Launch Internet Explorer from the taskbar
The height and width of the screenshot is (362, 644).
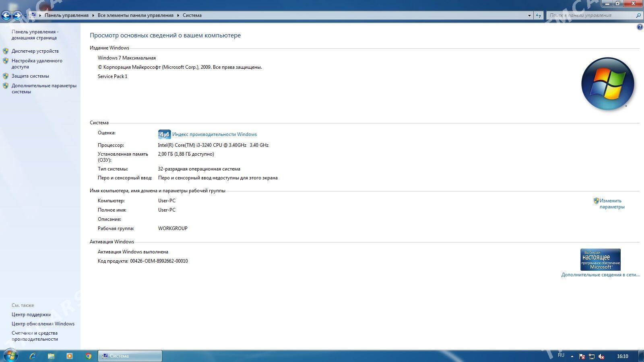(33, 356)
